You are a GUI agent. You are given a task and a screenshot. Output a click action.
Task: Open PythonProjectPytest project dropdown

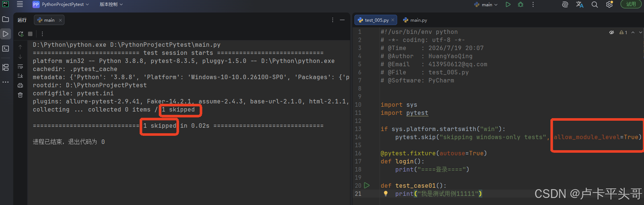61,4
